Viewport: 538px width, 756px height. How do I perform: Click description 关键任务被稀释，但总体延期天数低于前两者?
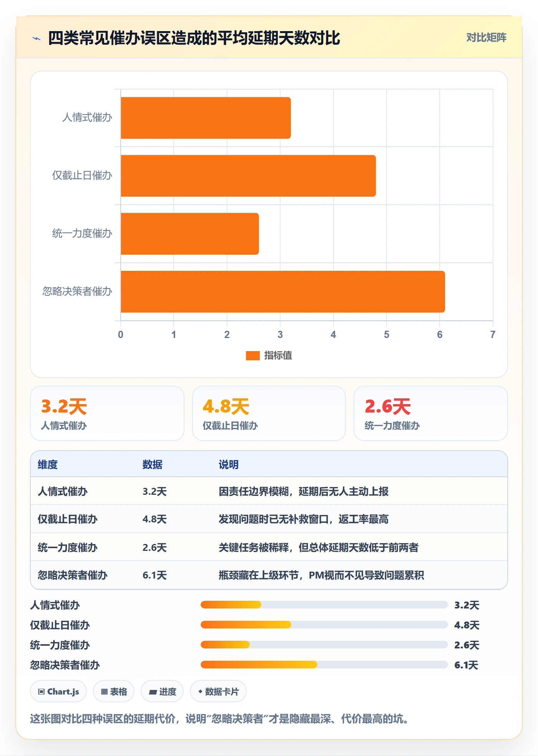tap(319, 547)
